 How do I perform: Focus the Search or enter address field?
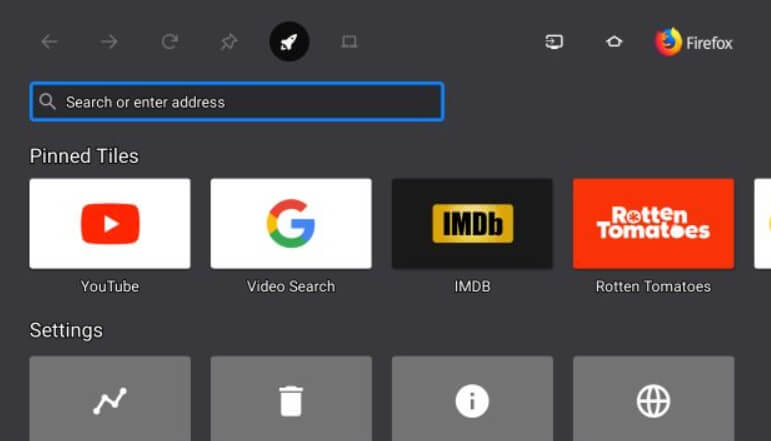pyautogui.click(x=237, y=102)
